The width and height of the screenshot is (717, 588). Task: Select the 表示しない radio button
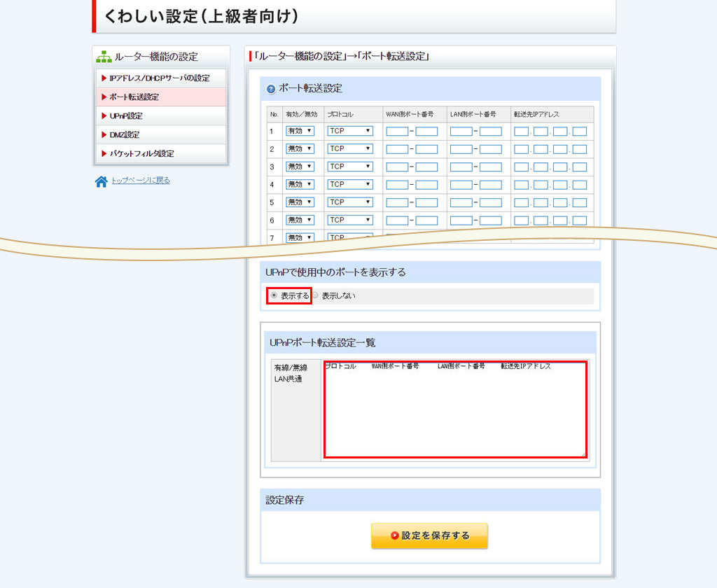pyautogui.click(x=315, y=295)
